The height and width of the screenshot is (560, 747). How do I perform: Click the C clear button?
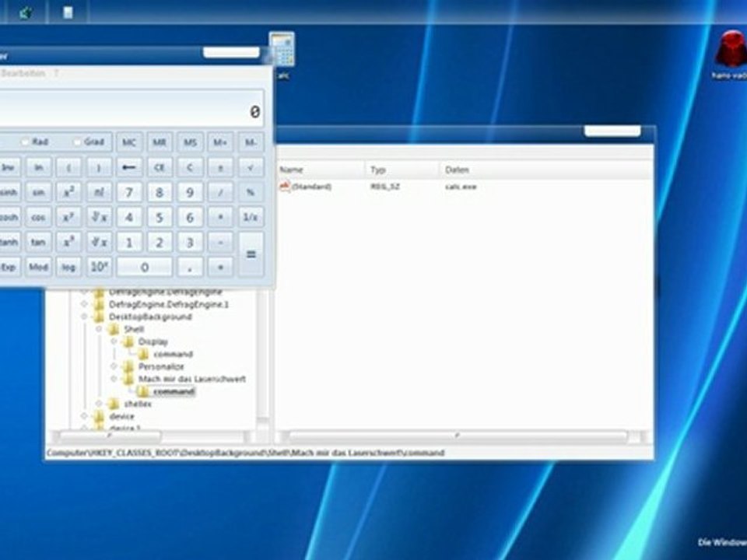190,167
